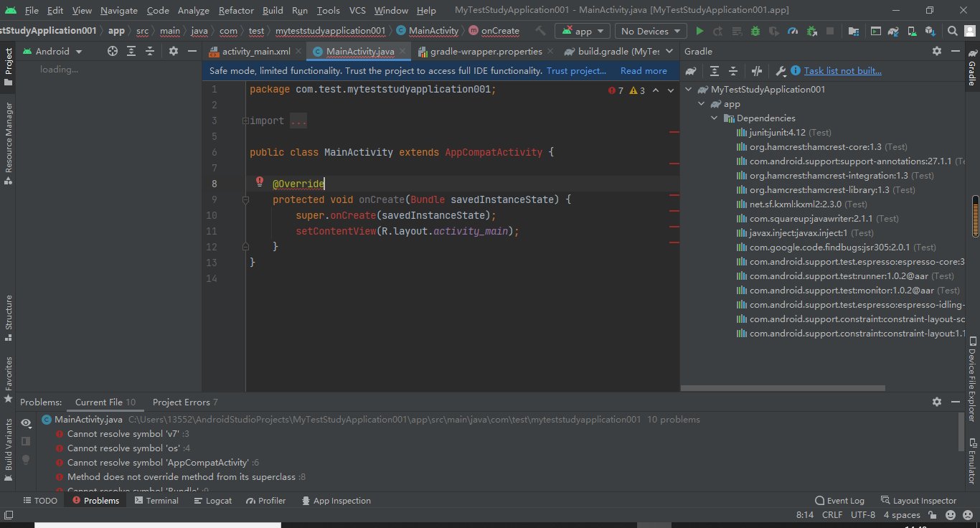Open the Logcat tool window
Screen dimensions: 980x528
(213, 501)
